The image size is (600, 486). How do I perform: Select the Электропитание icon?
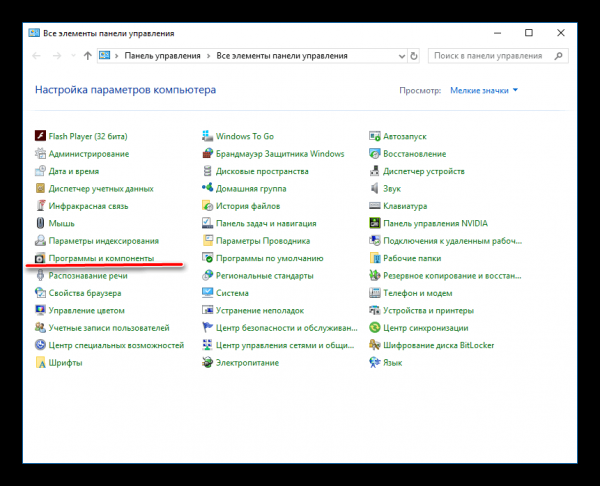(207, 362)
